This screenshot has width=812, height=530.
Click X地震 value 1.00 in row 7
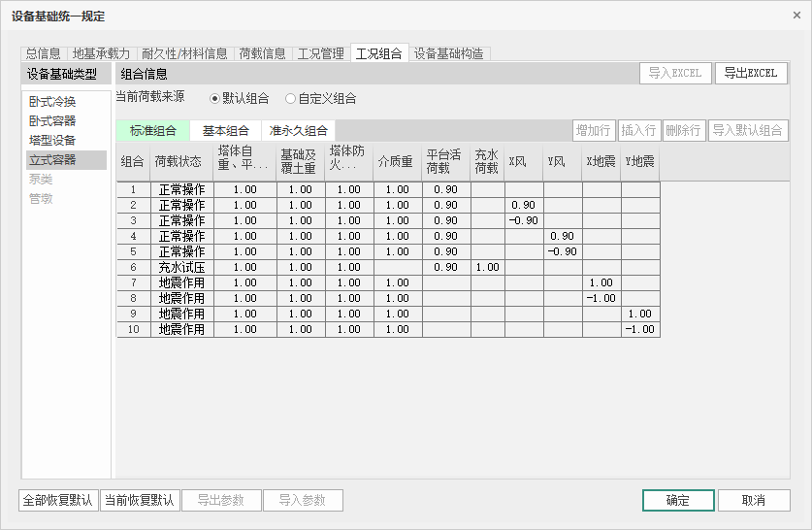pyautogui.click(x=601, y=282)
